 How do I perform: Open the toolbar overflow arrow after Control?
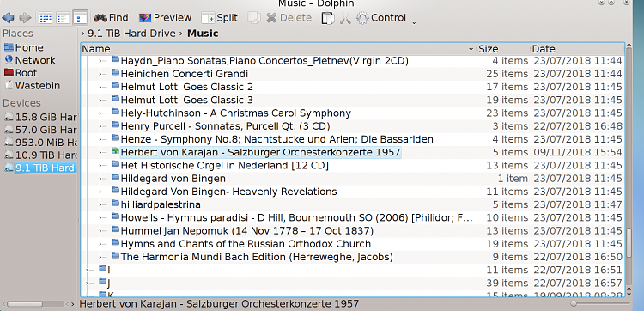(414, 22)
